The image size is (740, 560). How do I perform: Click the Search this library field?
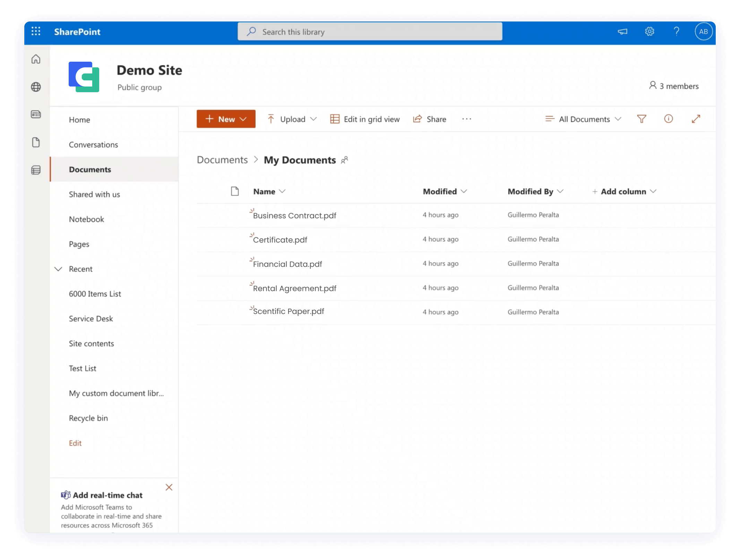pyautogui.click(x=369, y=31)
